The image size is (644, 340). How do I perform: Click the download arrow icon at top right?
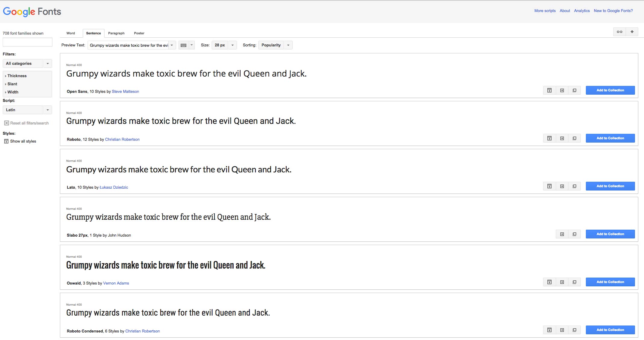pos(632,32)
